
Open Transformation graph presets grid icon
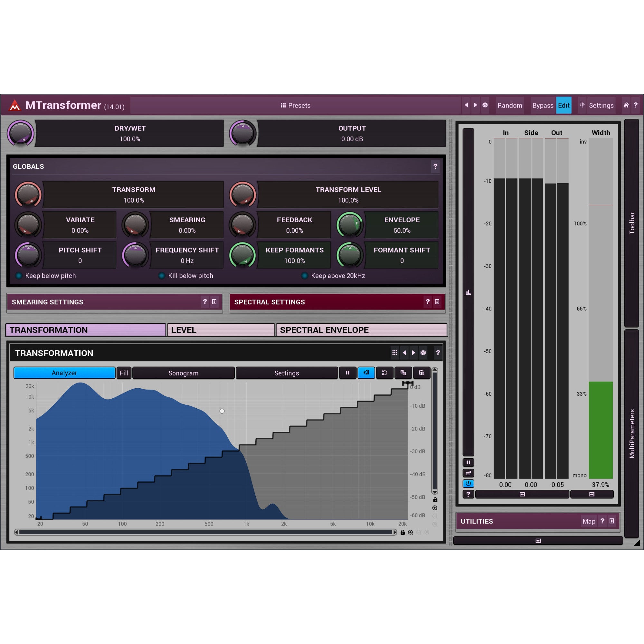[x=395, y=353]
